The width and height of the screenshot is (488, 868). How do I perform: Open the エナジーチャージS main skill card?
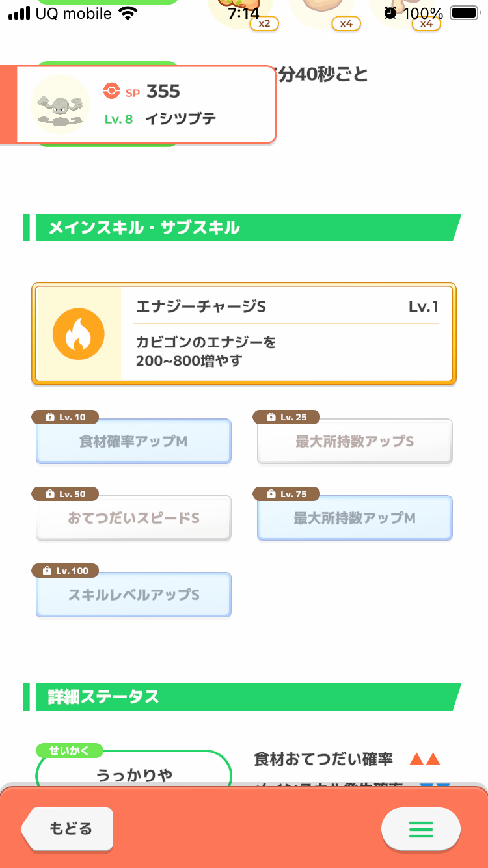point(286,334)
